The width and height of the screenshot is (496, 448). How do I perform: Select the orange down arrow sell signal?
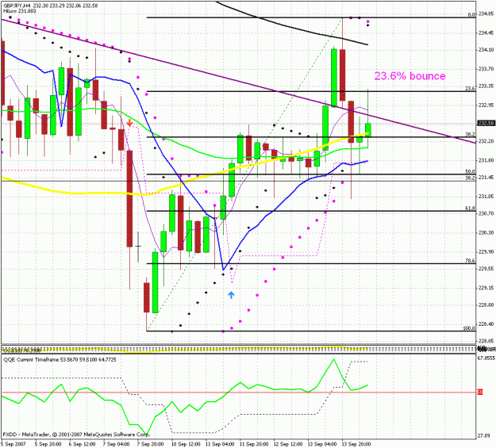point(129,123)
